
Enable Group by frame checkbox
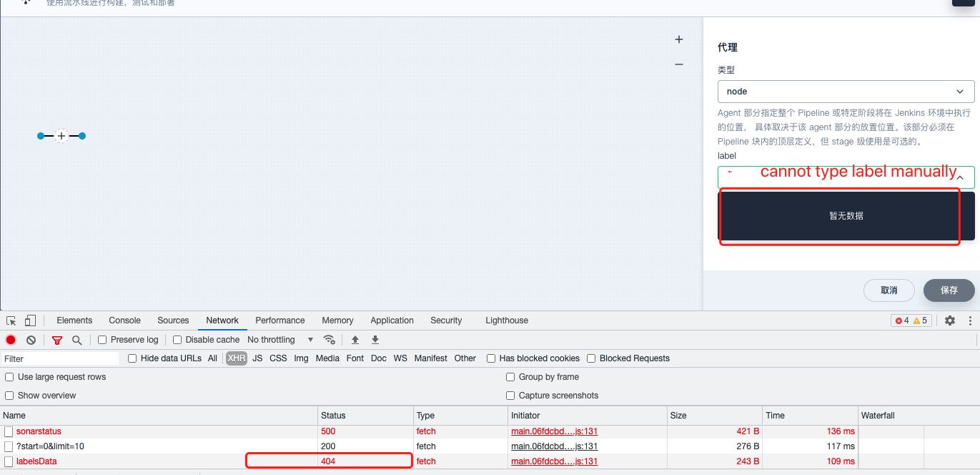pos(510,377)
